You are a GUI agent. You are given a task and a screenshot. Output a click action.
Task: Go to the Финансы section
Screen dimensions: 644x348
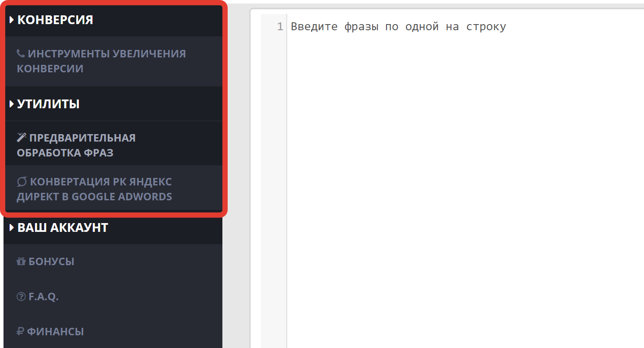click(55, 332)
